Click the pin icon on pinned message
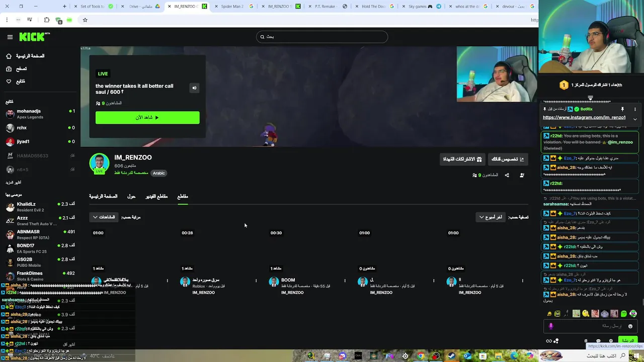This screenshot has height=362, width=644. pyautogui.click(x=622, y=109)
